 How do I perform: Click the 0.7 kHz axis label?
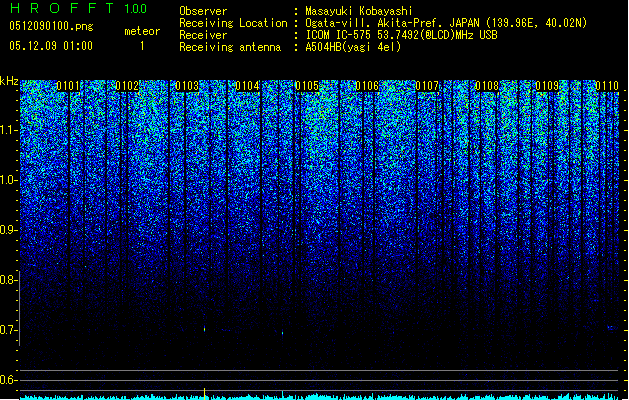(8, 330)
